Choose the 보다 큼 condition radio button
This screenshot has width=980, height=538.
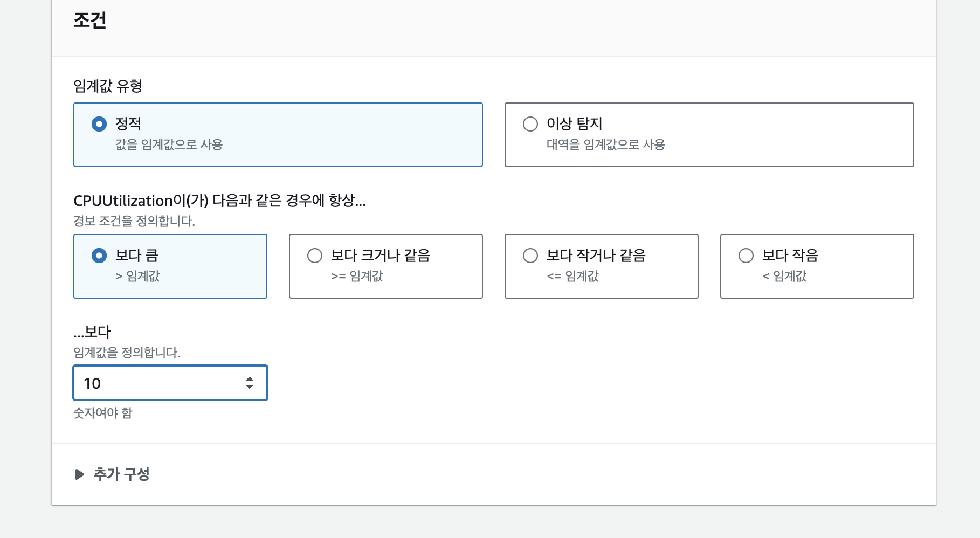coord(99,256)
